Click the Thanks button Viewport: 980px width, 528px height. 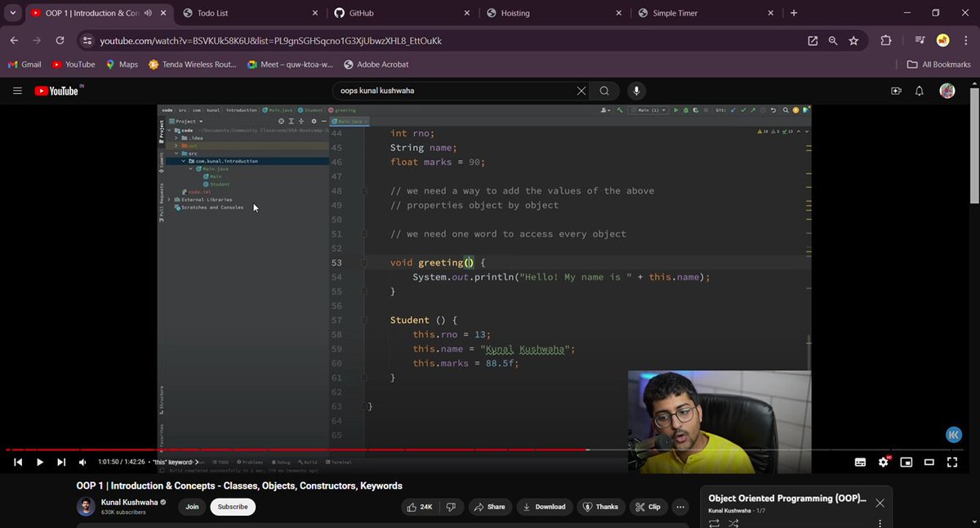click(600, 507)
